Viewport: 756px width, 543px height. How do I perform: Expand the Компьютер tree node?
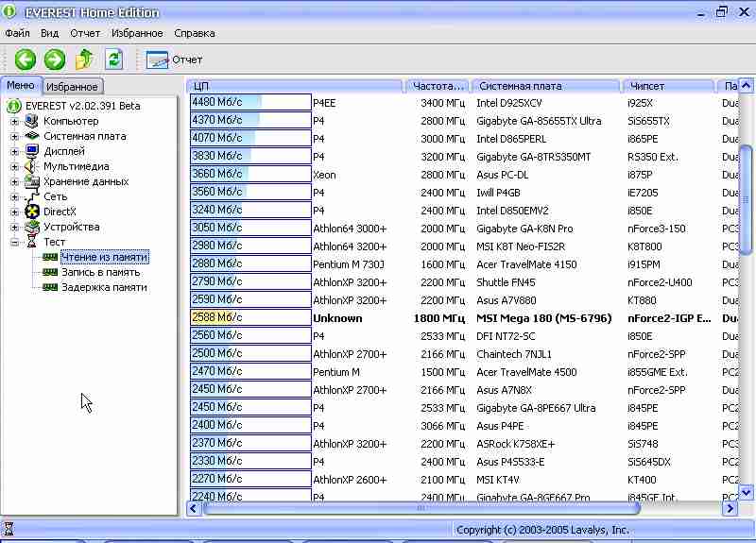pyautogui.click(x=14, y=122)
